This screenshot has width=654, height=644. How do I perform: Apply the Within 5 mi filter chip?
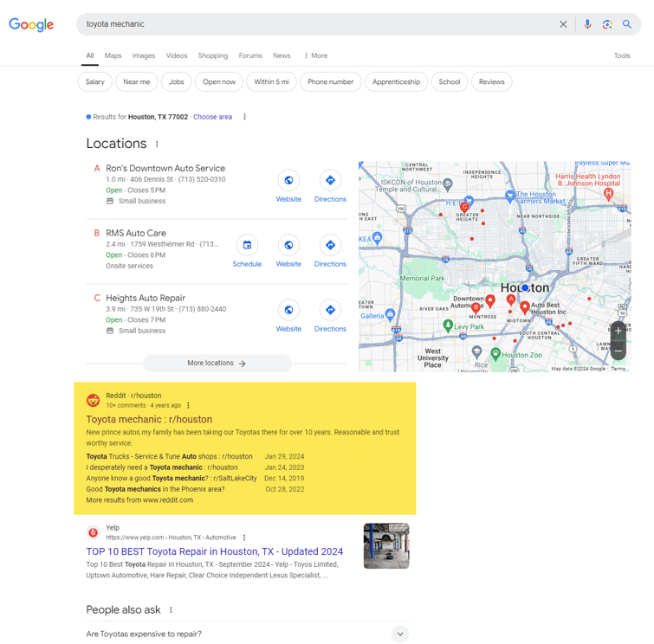tap(271, 81)
